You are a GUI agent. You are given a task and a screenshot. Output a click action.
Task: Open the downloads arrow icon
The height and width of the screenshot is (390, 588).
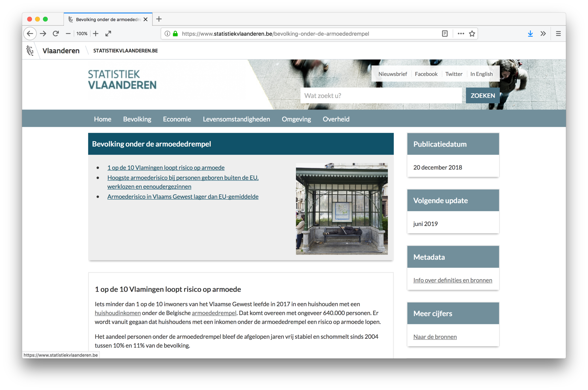tap(530, 34)
